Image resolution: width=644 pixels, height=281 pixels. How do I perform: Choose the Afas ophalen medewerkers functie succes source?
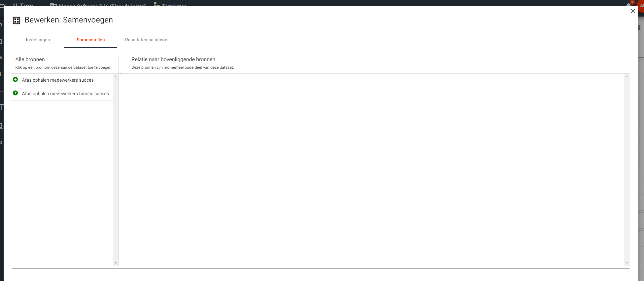pos(65,94)
